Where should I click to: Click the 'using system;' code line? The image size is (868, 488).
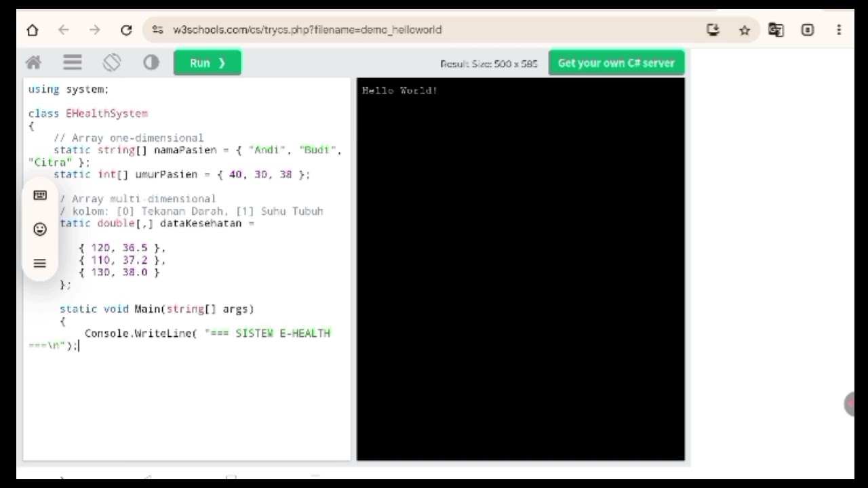coord(68,89)
